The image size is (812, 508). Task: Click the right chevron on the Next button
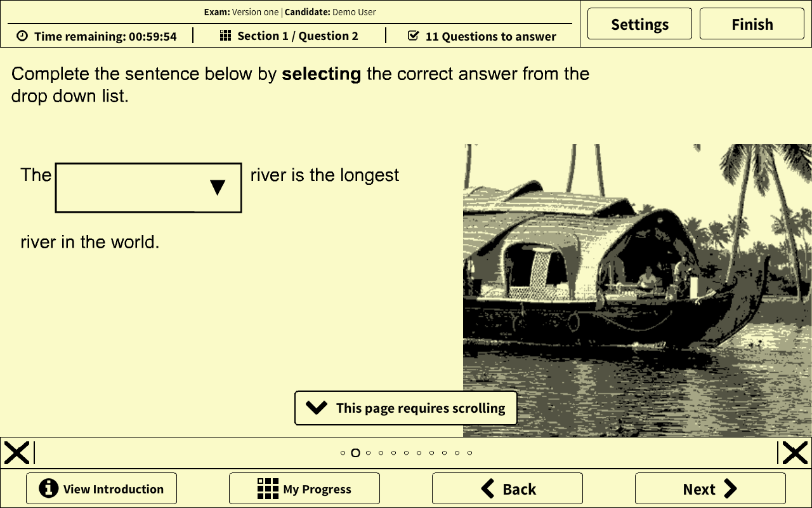[730, 488]
